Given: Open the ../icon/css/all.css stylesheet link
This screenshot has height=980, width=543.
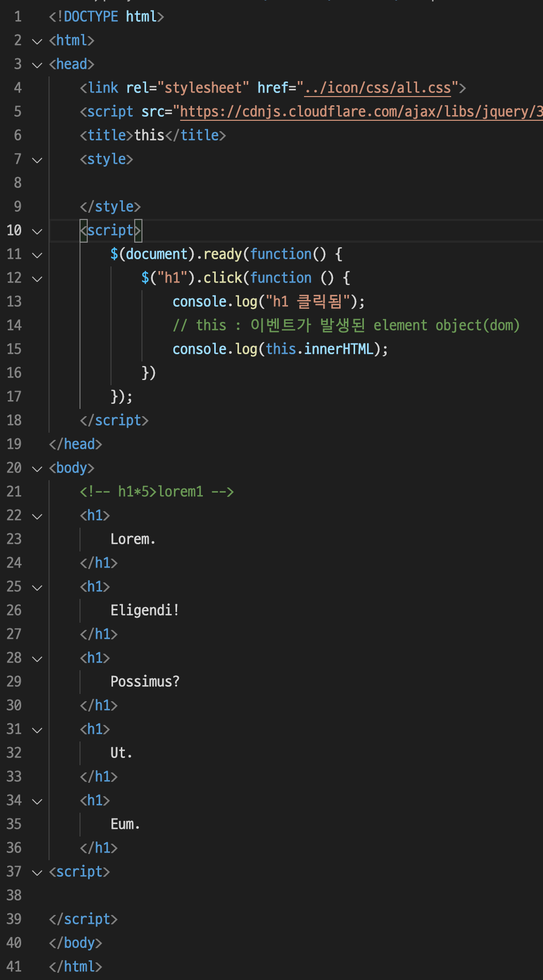Looking at the screenshot, I should point(378,88).
